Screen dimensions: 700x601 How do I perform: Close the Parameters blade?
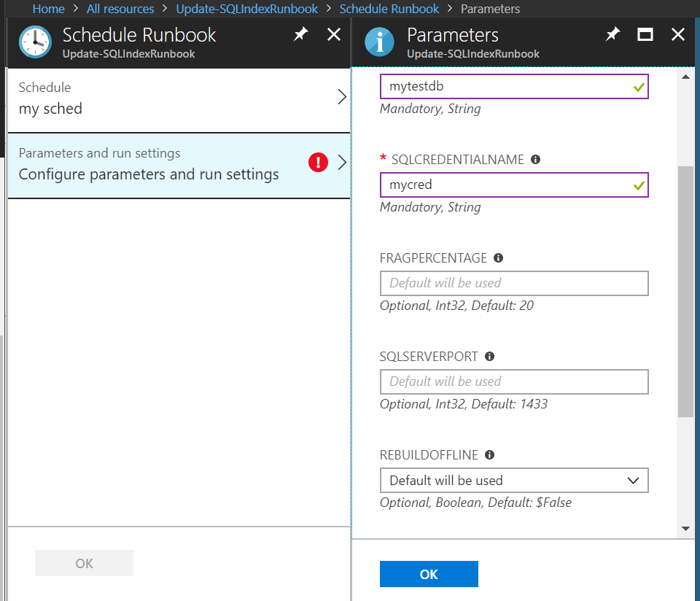coord(678,34)
